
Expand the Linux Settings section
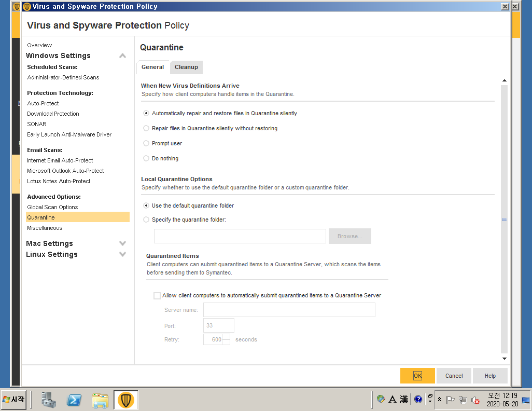tap(122, 254)
